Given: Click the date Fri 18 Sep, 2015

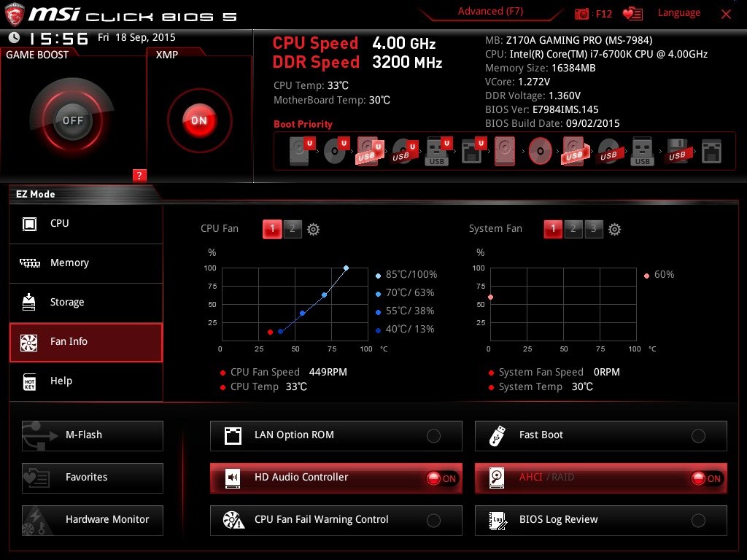Looking at the screenshot, I should click(x=136, y=38).
